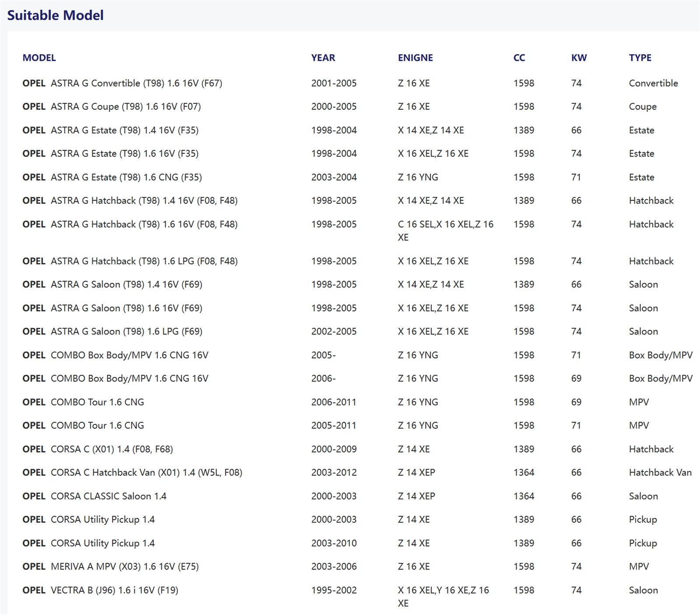Image resolution: width=700 pixels, height=615 pixels.
Task: Click engine 'Z 14 XEP' in Hatchback Van row
Action: (x=416, y=472)
